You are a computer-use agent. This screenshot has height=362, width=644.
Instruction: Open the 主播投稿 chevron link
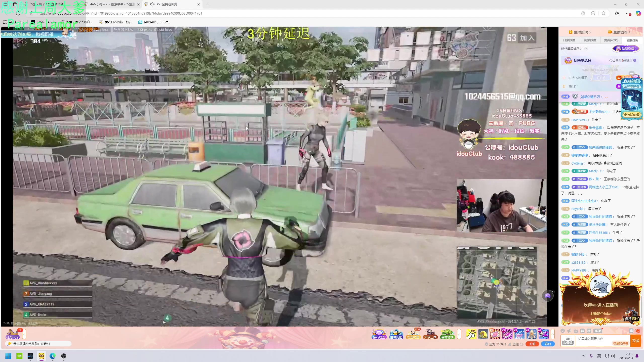[x=580, y=32]
